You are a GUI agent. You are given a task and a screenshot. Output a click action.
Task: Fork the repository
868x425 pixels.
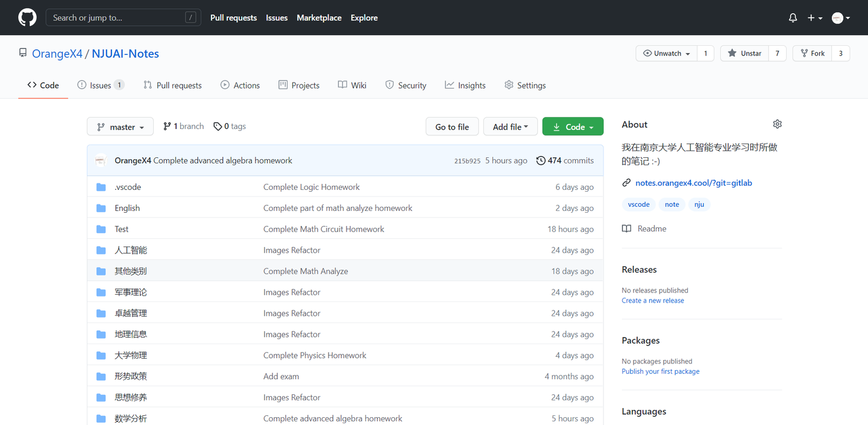pos(812,54)
